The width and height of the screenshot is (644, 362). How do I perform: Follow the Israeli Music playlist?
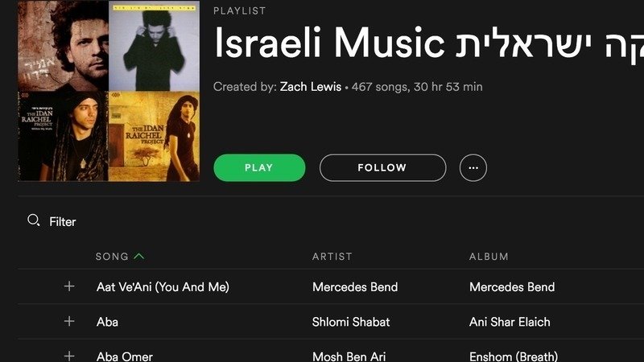pyautogui.click(x=382, y=167)
